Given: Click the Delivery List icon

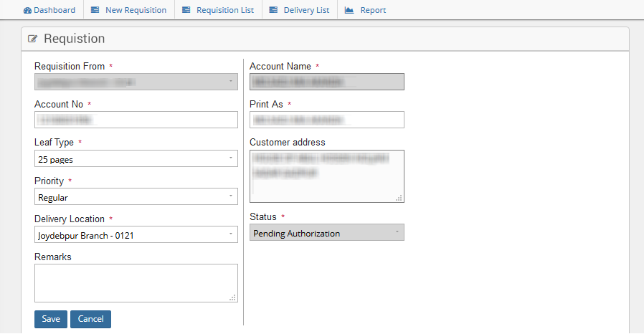Looking at the screenshot, I should tap(273, 10).
